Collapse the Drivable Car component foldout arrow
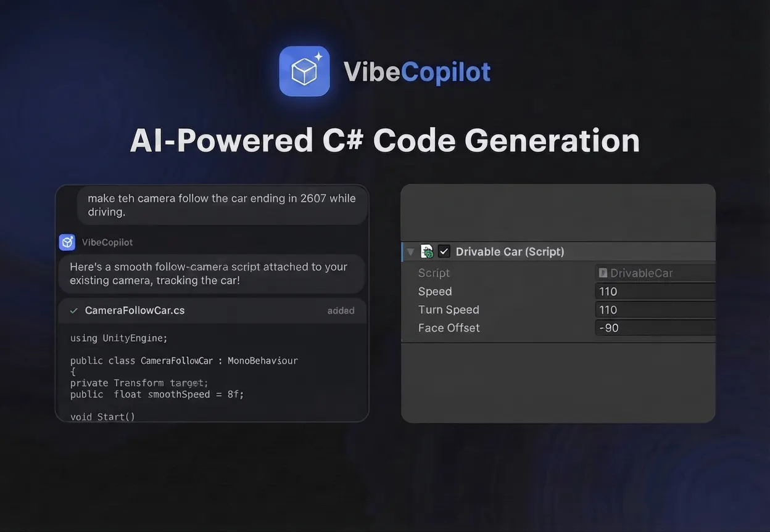The height and width of the screenshot is (532, 770). click(x=411, y=252)
